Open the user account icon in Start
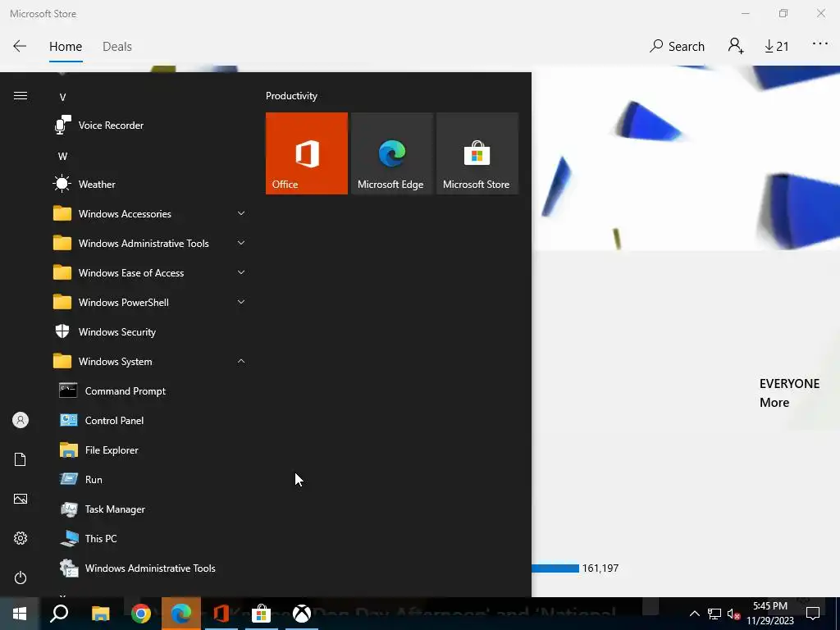This screenshot has width=840, height=630. 21,420
